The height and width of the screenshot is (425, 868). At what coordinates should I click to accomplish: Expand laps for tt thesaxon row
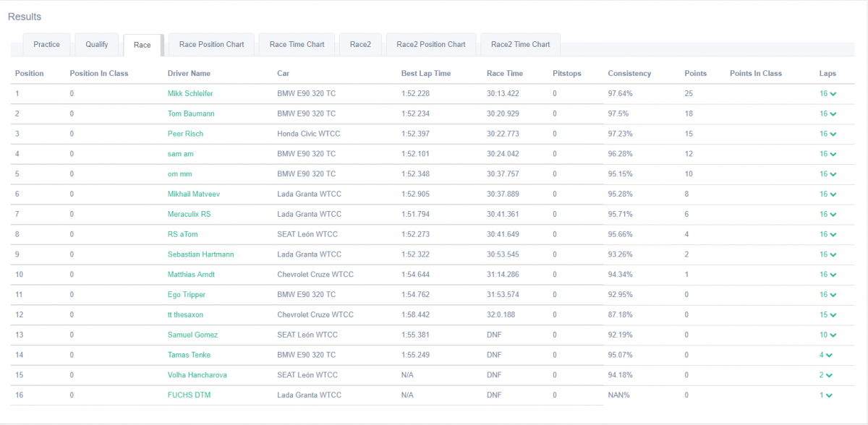pos(827,315)
